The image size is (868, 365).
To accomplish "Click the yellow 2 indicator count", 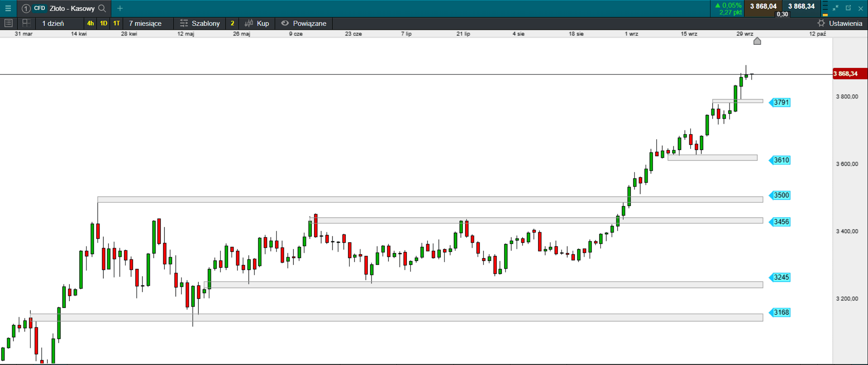I will pyautogui.click(x=232, y=23).
